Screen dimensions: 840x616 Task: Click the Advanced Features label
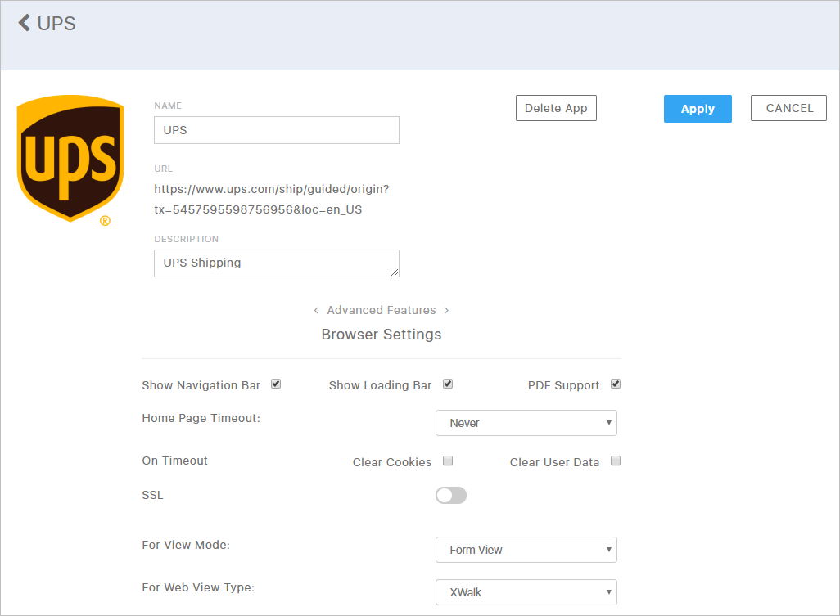[382, 310]
